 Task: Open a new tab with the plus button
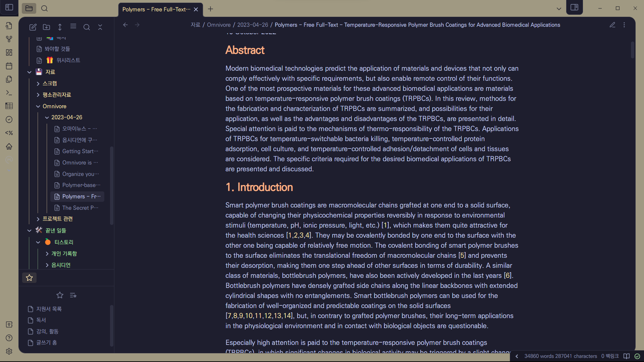coord(210,9)
